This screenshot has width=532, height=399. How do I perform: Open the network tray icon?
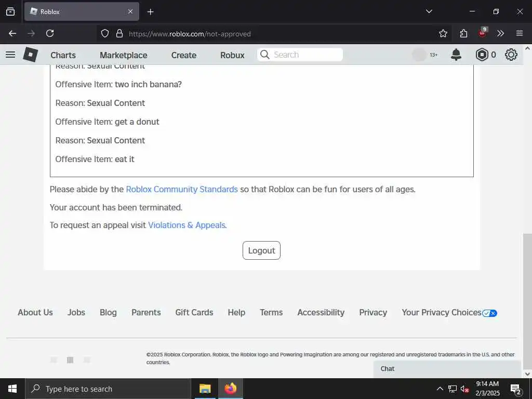click(x=453, y=389)
